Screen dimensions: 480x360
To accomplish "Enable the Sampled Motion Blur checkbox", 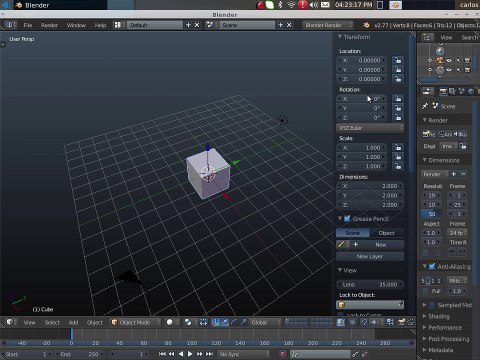I will [432, 305].
